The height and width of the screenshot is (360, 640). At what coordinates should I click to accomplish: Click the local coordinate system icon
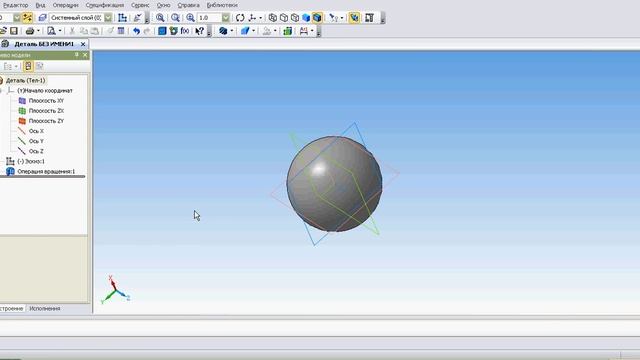pos(122,18)
